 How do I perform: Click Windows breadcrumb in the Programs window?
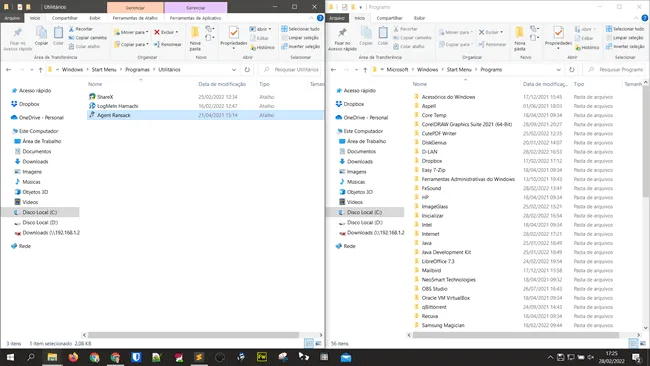coord(427,70)
